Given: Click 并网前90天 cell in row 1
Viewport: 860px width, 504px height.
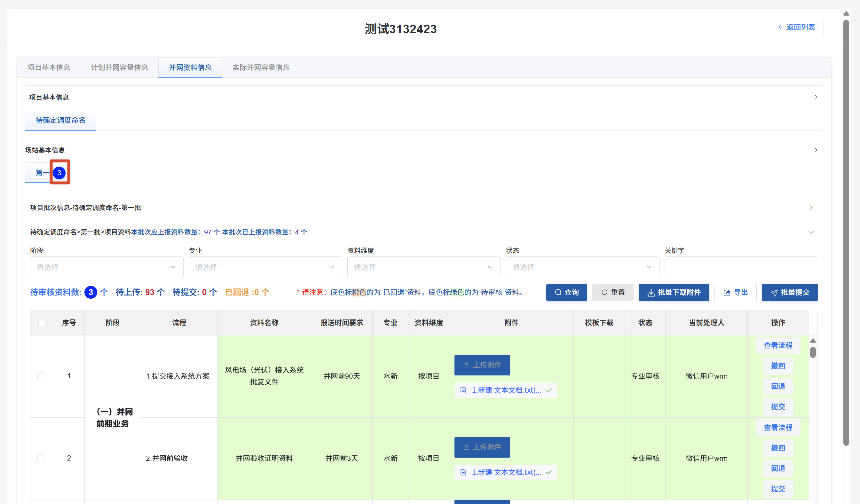Looking at the screenshot, I should (x=342, y=376).
